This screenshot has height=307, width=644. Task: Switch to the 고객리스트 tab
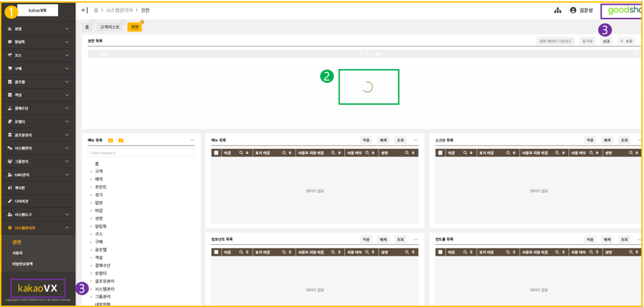[x=110, y=27]
